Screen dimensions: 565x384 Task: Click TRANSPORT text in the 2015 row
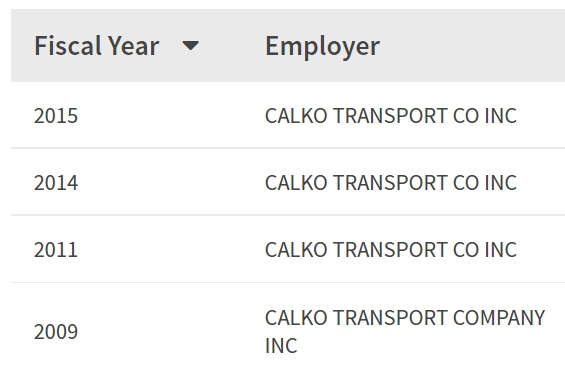[x=390, y=116]
